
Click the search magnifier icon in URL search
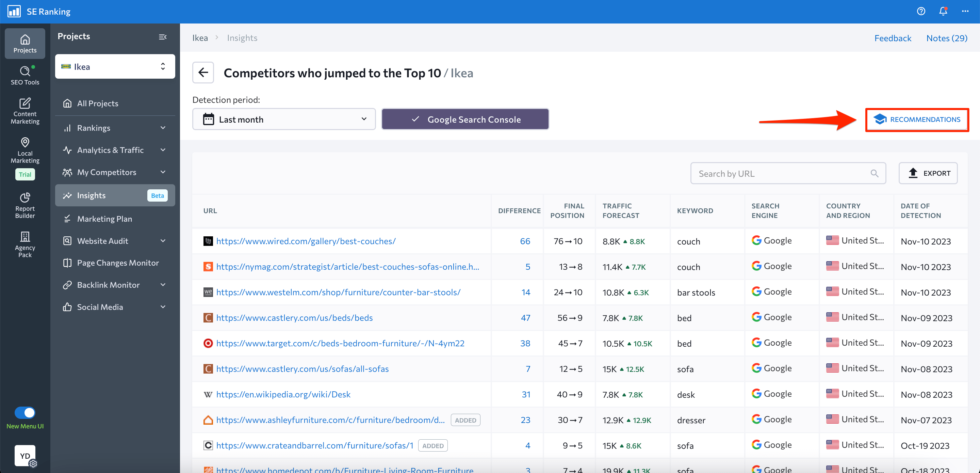coord(874,173)
